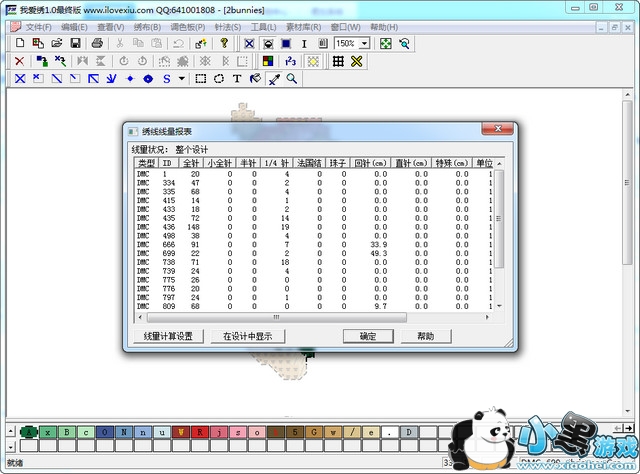
Task: Toggle the grid display icon
Action: (339, 61)
